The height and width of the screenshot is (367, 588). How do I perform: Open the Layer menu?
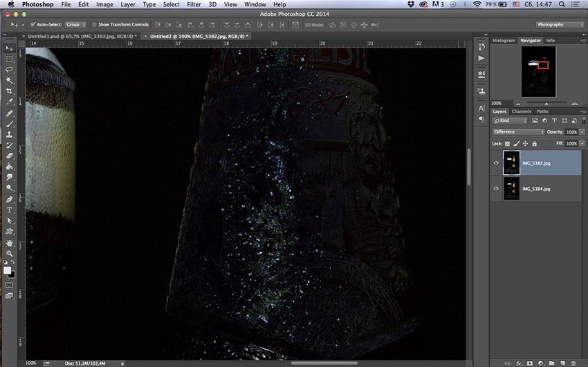click(128, 5)
